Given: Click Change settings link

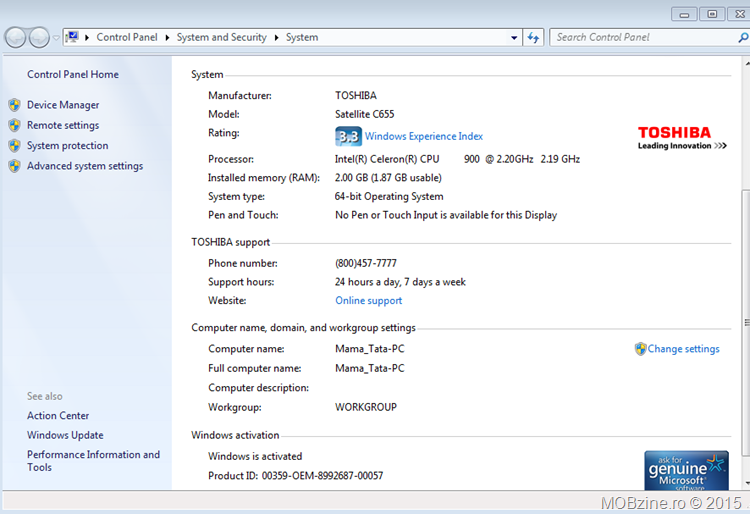Looking at the screenshot, I should [684, 349].
